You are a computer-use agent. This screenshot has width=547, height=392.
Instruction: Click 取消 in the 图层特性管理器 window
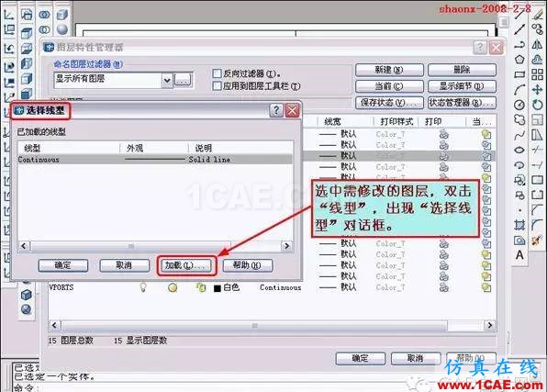(415, 358)
